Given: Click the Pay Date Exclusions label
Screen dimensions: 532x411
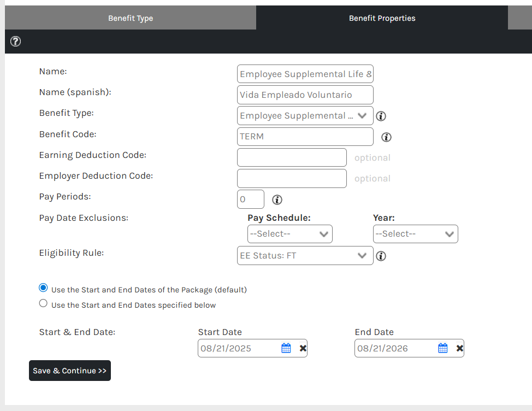Looking at the screenshot, I should (84, 218).
